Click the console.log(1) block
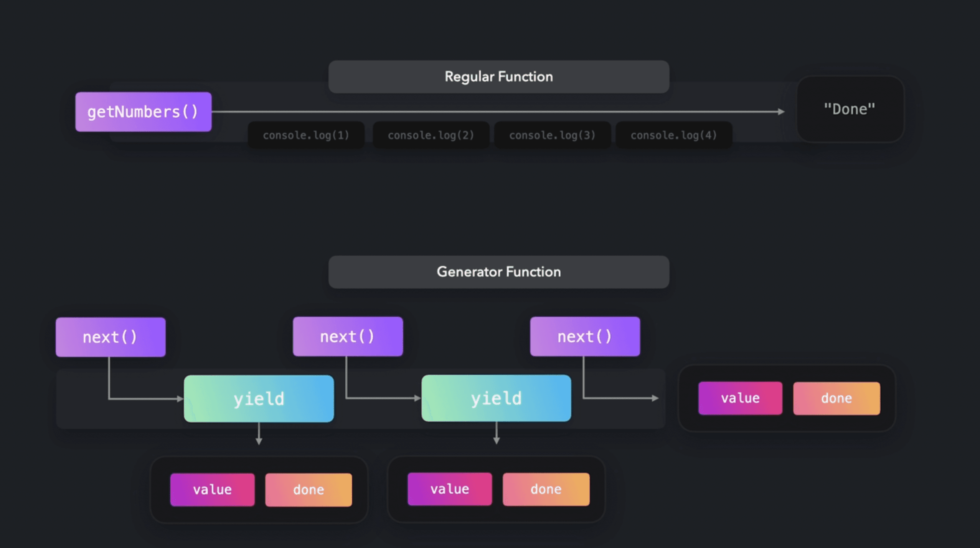The image size is (980, 548). click(x=306, y=135)
